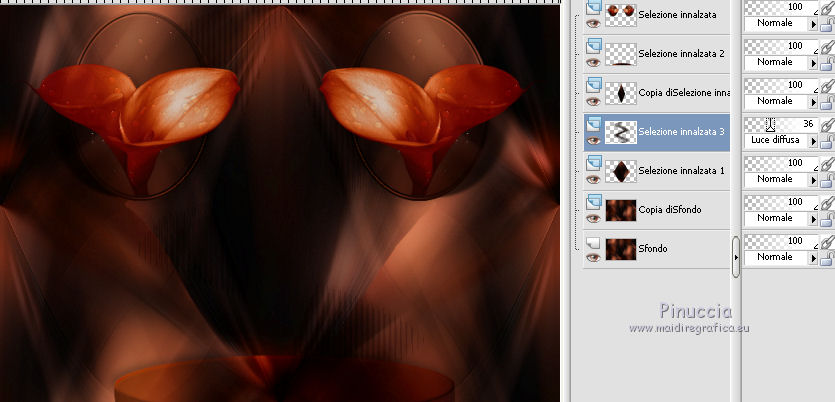Click the opacity slider showing 36

pyautogui.click(x=781, y=125)
